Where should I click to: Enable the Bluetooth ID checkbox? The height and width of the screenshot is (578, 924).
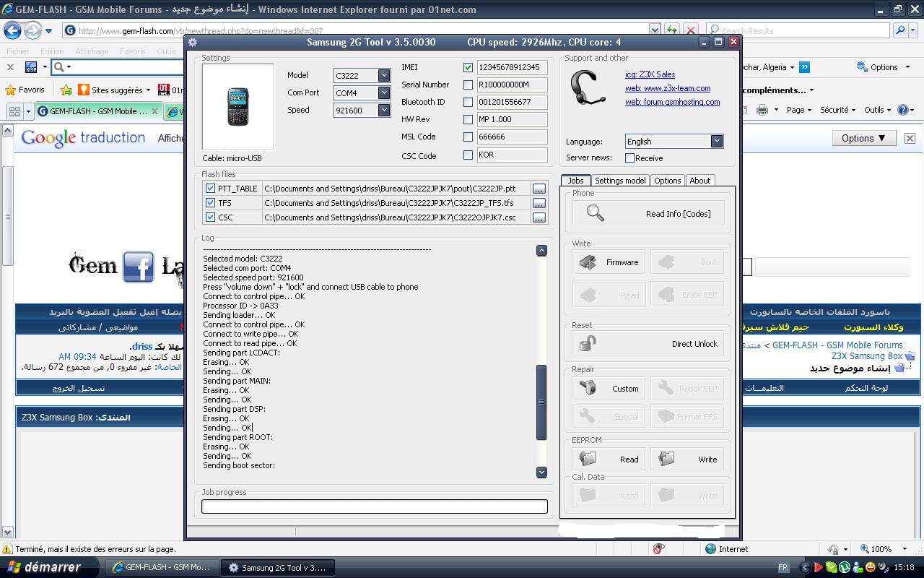click(468, 102)
